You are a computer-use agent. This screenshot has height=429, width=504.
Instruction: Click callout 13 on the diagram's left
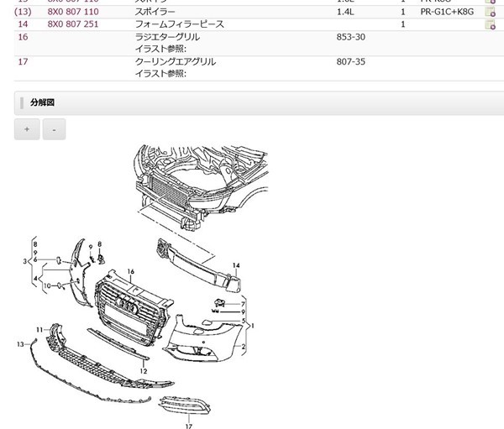coord(21,344)
